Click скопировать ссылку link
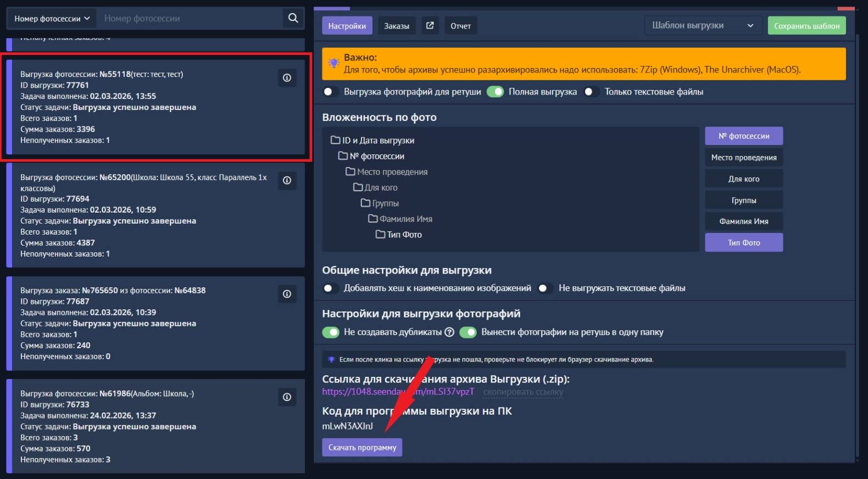868x479 pixels. point(523,392)
